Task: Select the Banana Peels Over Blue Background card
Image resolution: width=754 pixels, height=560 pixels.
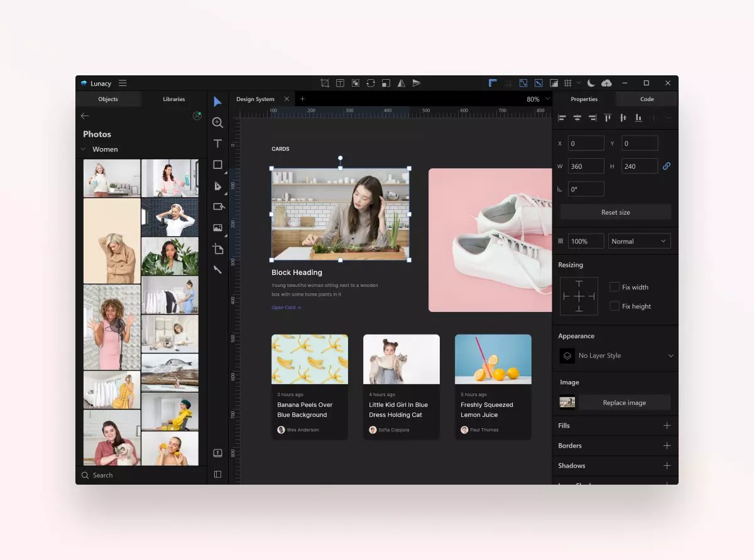Action: pos(310,387)
